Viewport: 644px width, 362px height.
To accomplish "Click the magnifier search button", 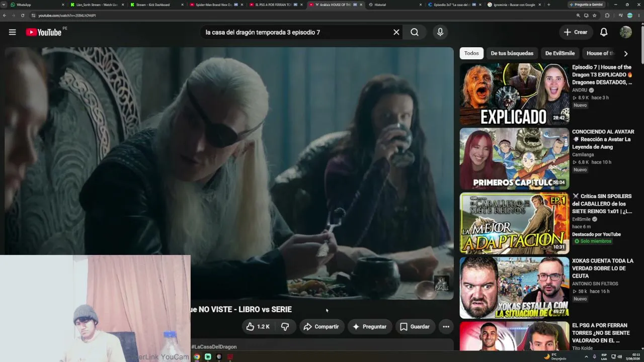I will point(415,32).
